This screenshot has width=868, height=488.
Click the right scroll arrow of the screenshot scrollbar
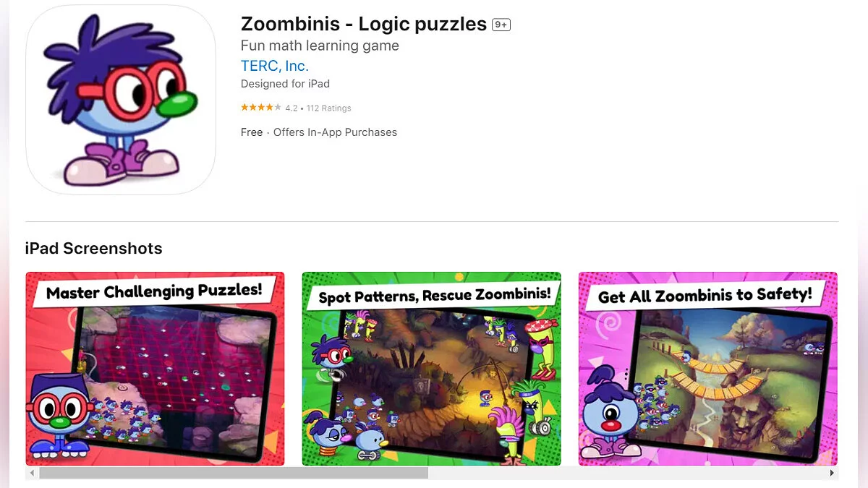click(x=832, y=473)
